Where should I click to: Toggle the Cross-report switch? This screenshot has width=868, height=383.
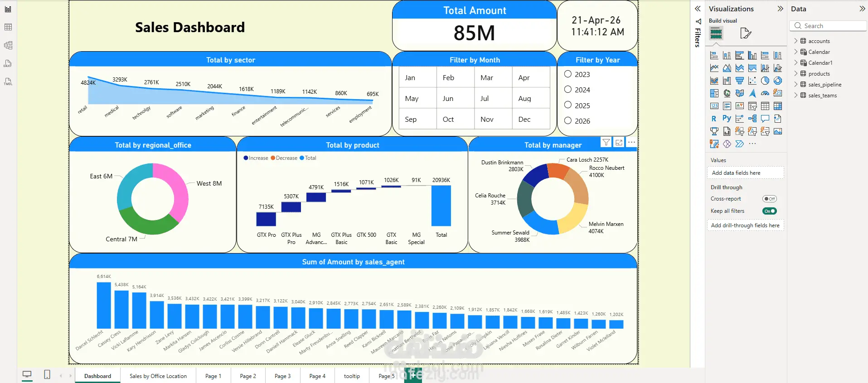pyautogui.click(x=770, y=199)
